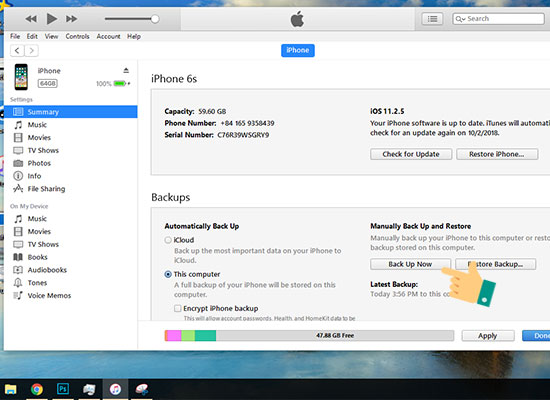Viewport: 550px width, 400px height.
Task: Select the This computer radio button
Action: pyautogui.click(x=168, y=274)
